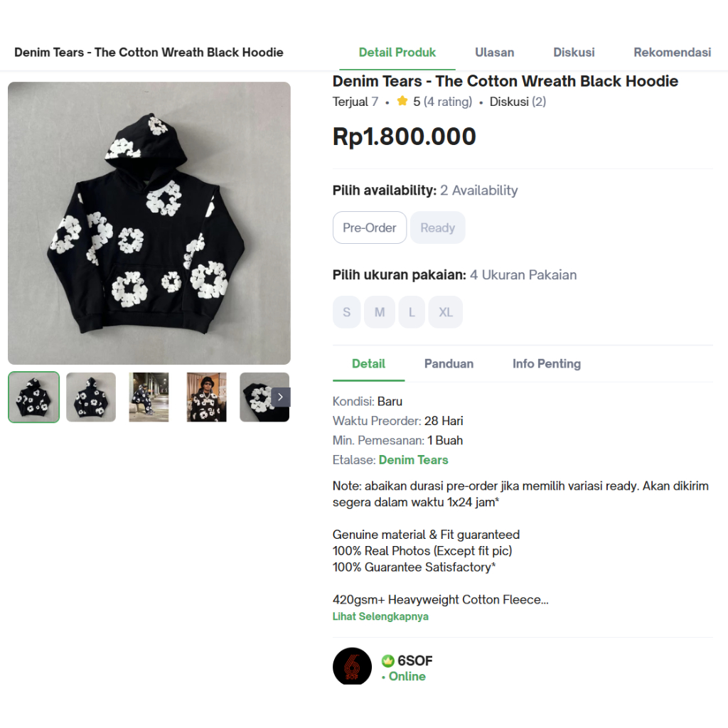Select the Pre-Order availability option
The image size is (728, 728).
coord(370,227)
